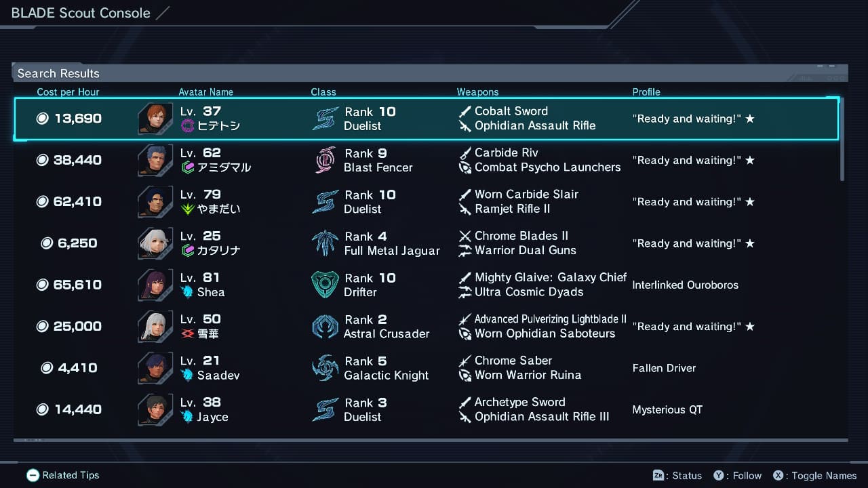The image size is (868, 488).
Task: Click the Mighty Glaive: Galaxy Chief weapon
Action: tap(550, 277)
